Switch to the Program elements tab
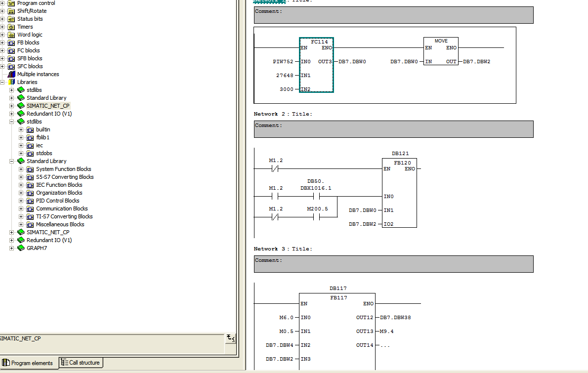The width and height of the screenshot is (588, 373). click(28, 363)
